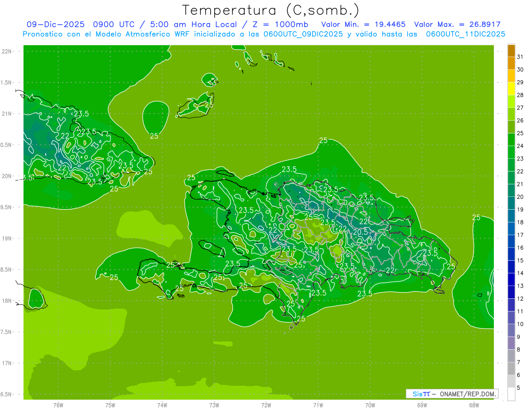Viewport: 532px width, 411px height.
Task: Click the "20.5" contour label on the map
Action: pyautogui.click(x=360, y=232)
